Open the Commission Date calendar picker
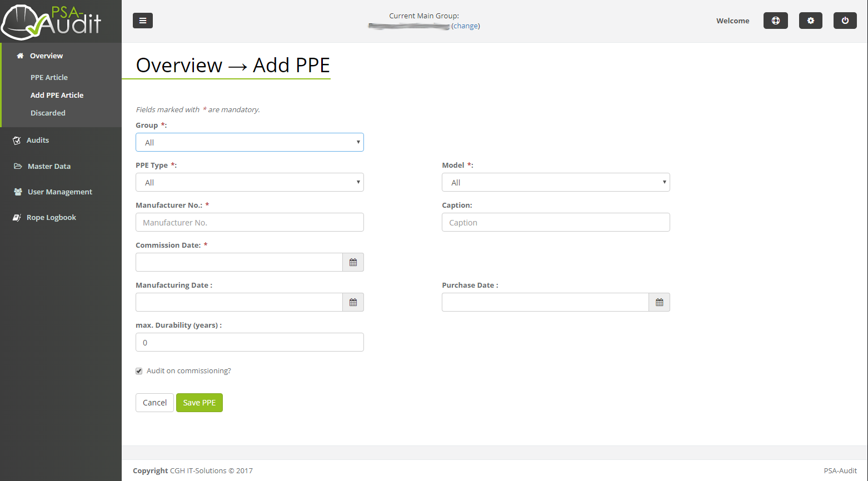 coord(353,262)
